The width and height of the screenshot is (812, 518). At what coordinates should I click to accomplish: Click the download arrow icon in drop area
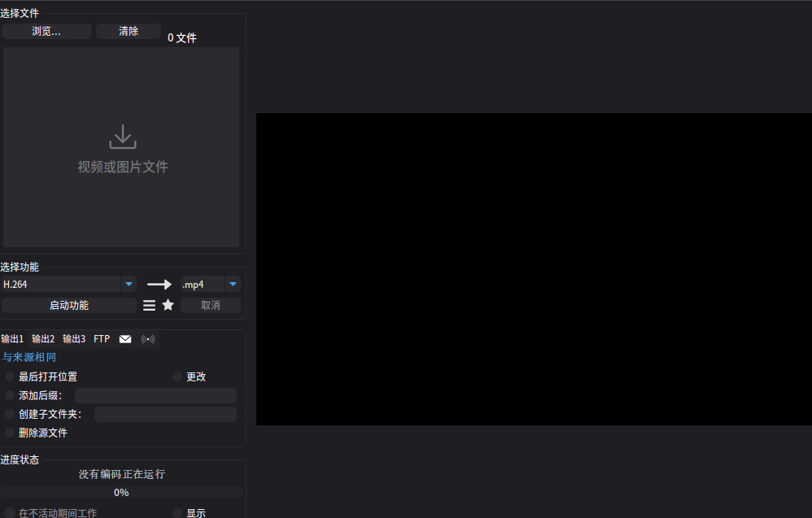(123, 137)
